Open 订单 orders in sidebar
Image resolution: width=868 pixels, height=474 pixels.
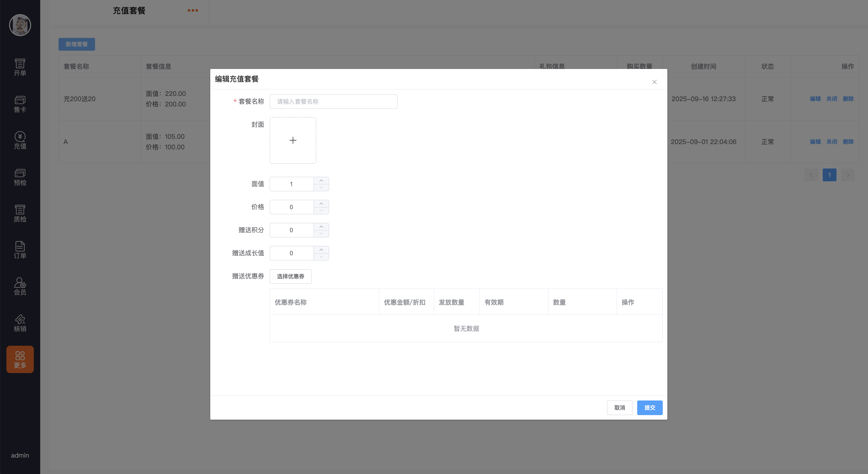[x=20, y=250]
